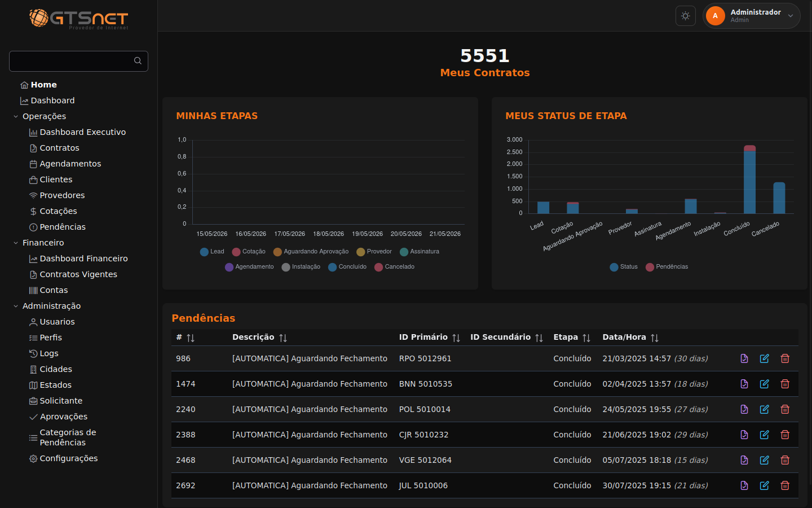Click the Usuarios person icon
Viewport: 812px width, 508px height.
[x=33, y=322]
